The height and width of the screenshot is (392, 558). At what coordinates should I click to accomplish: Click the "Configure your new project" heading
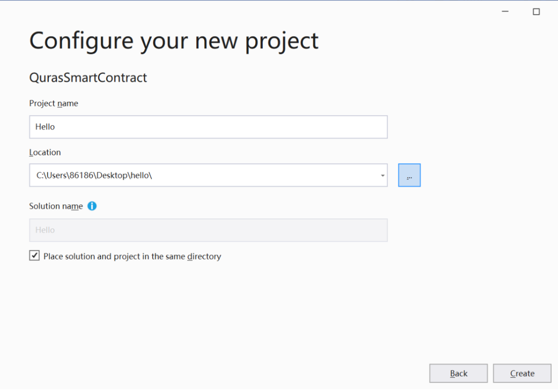174,40
